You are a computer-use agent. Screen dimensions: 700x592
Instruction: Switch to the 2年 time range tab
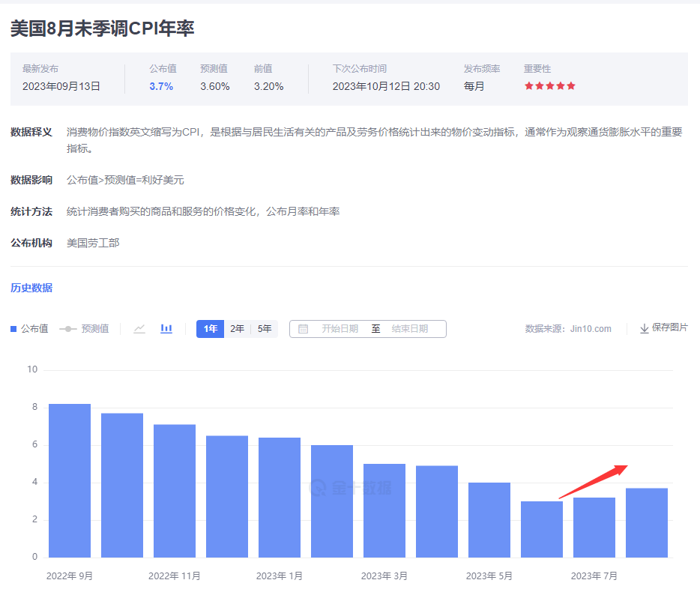click(237, 328)
